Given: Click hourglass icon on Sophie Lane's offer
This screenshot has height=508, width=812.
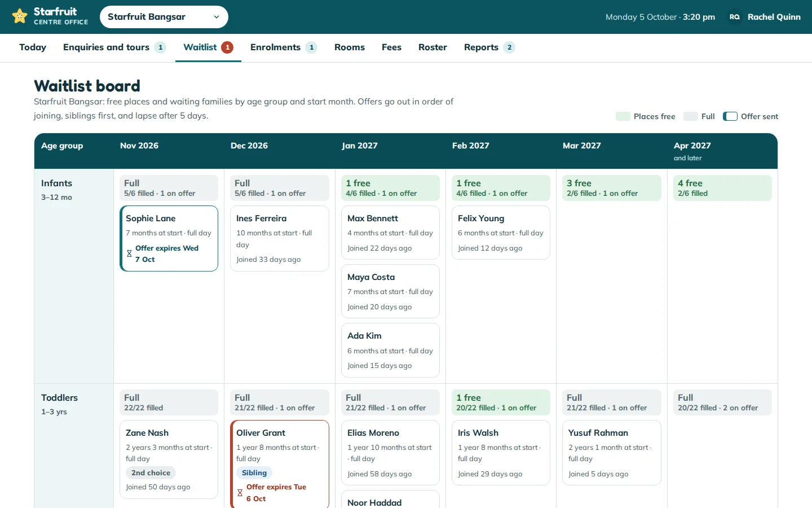Looking at the screenshot, I should click(129, 254).
